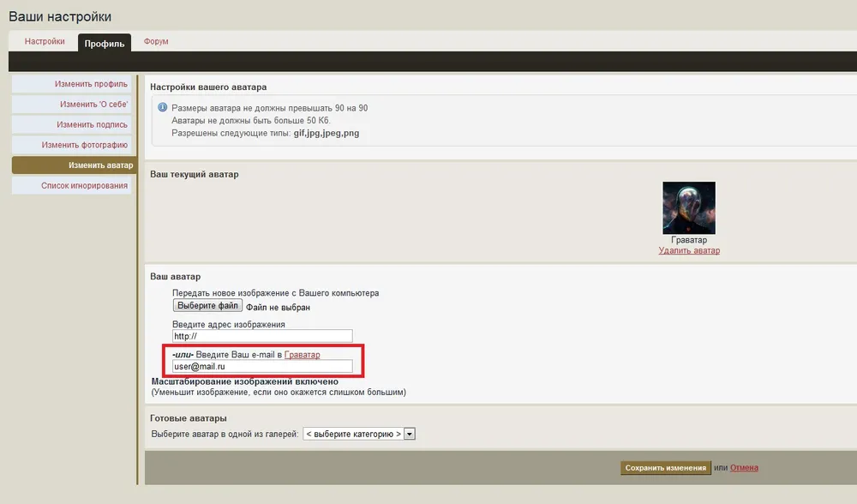Select Изменить фотографию in the sidebar
This screenshot has height=504, width=857.
(85, 145)
